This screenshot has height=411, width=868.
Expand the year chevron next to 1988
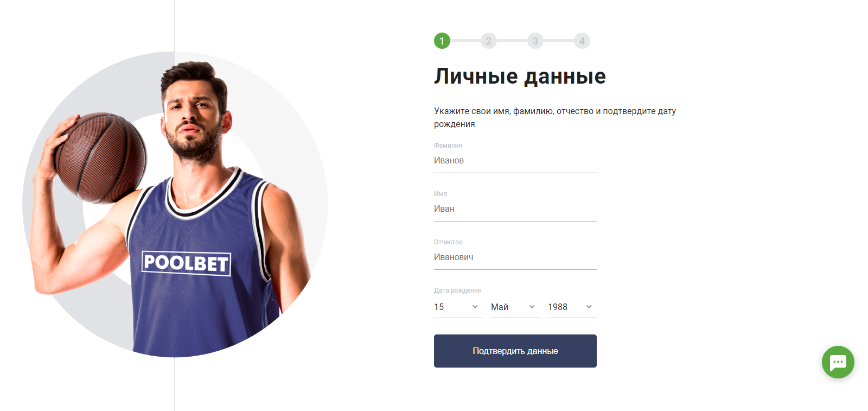(589, 307)
